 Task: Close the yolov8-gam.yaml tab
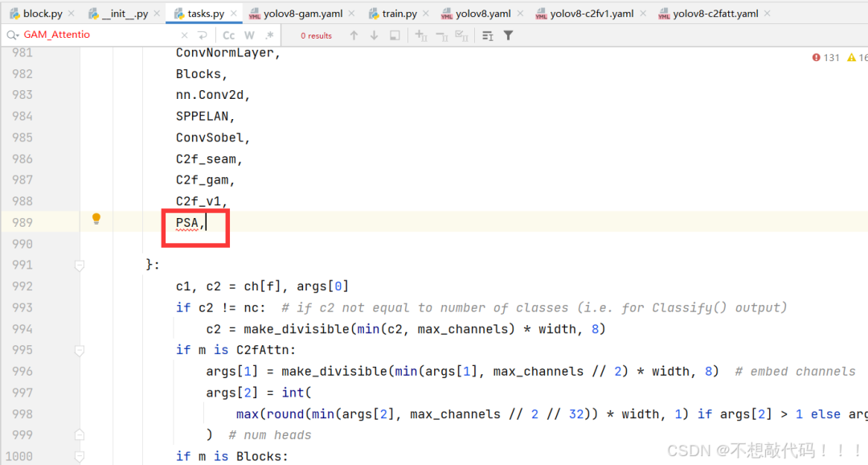(351, 14)
